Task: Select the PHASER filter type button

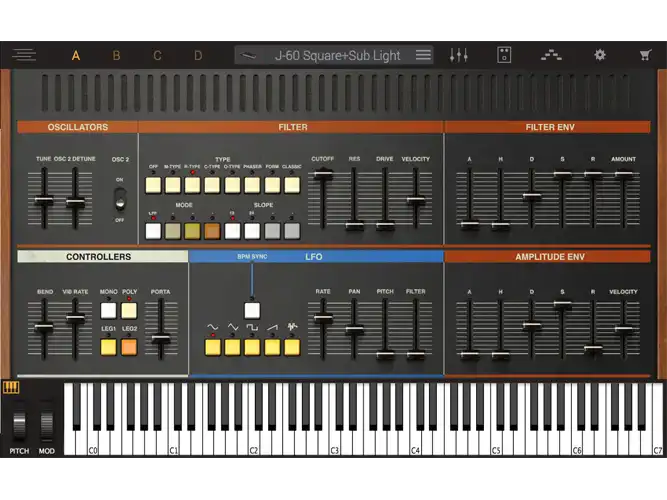Action: (252, 185)
